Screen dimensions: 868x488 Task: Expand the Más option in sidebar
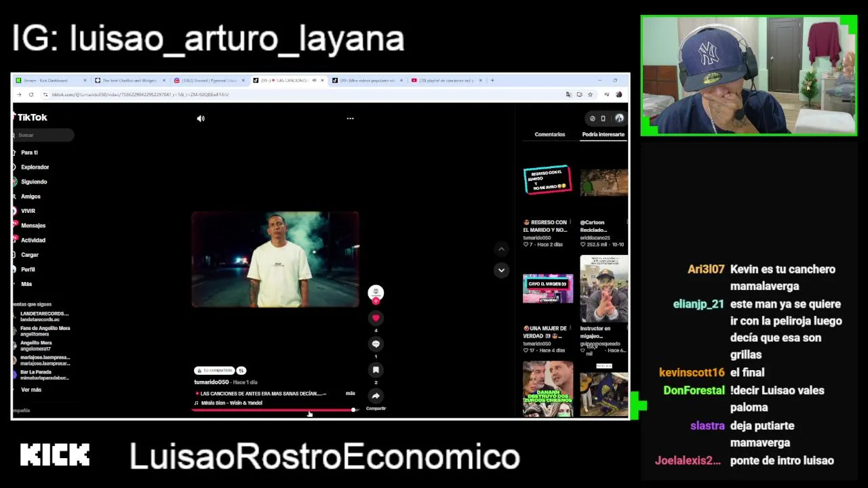point(26,284)
